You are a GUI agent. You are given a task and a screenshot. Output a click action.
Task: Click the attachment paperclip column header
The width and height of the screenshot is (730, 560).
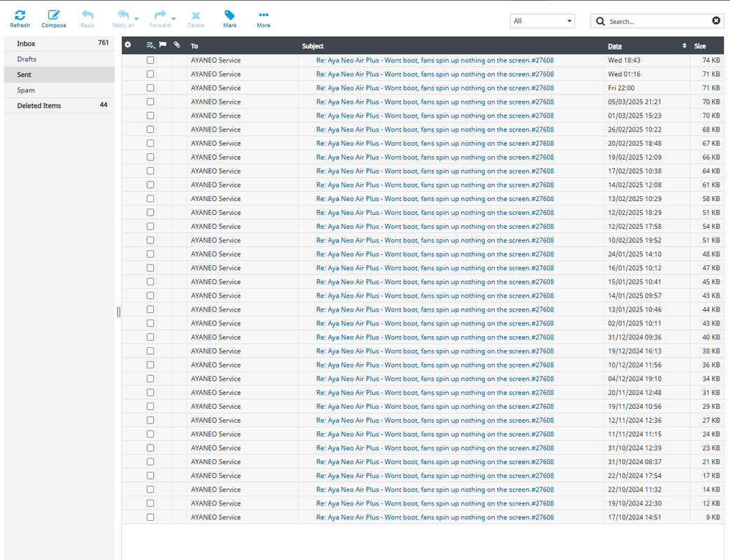[177, 45]
